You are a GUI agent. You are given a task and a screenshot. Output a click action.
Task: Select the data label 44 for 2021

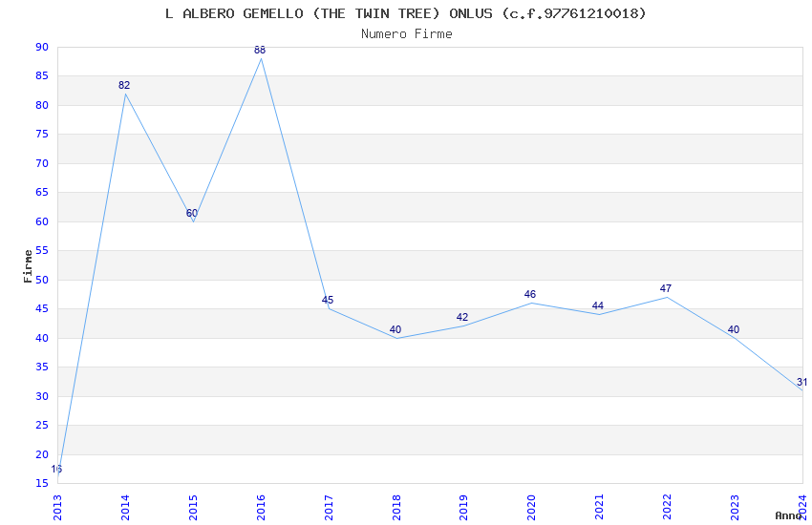pyautogui.click(x=598, y=305)
